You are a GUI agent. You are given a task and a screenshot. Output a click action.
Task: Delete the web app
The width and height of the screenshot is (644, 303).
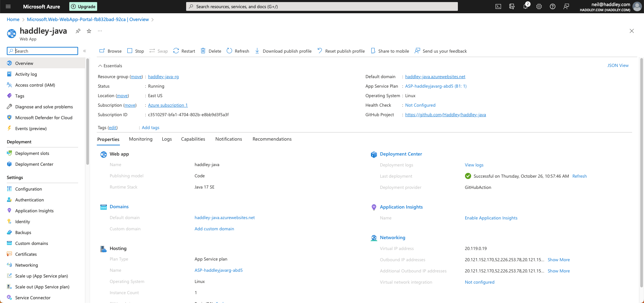(x=211, y=51)
